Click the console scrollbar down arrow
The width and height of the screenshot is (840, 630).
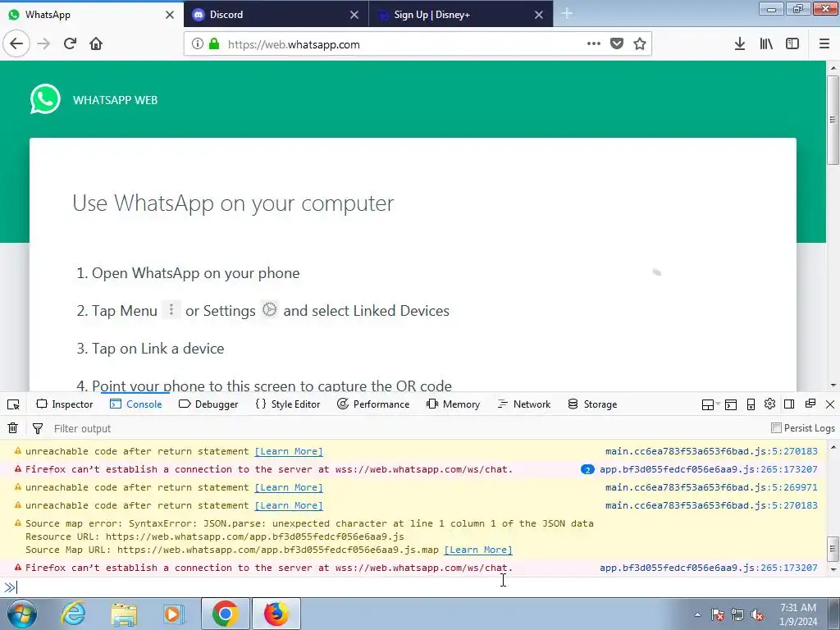click(x=833, y=569)
